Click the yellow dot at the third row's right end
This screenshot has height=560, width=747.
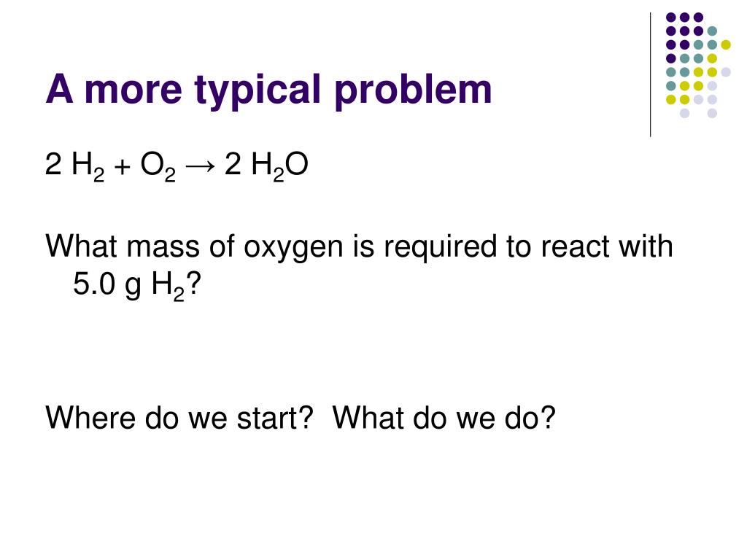pyautogui.click(x=726, y=44)
